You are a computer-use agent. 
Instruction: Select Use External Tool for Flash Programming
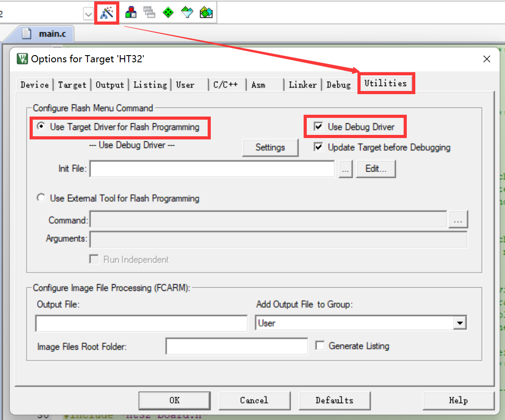point(42,198)
